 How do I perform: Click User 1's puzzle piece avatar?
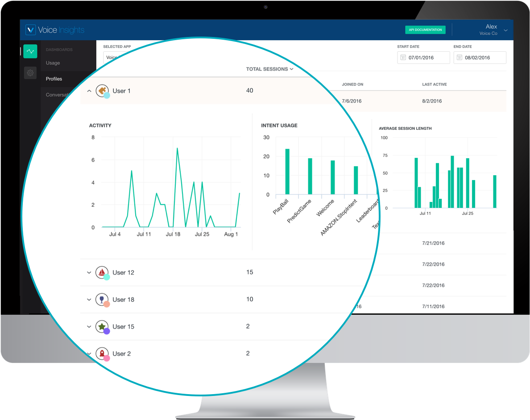(x=102, y=90)
